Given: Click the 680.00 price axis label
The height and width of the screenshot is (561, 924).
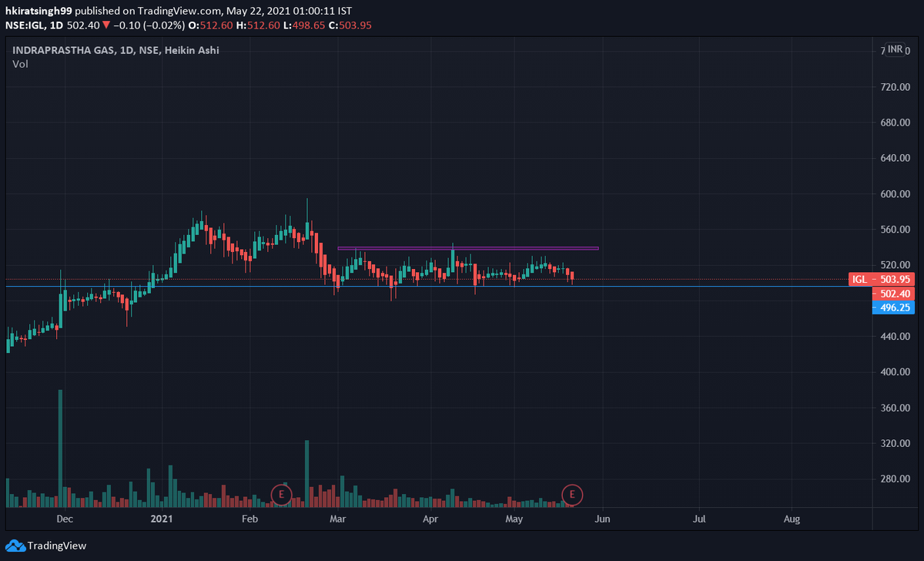Looking at the screenshot, I should click(896, 123).
